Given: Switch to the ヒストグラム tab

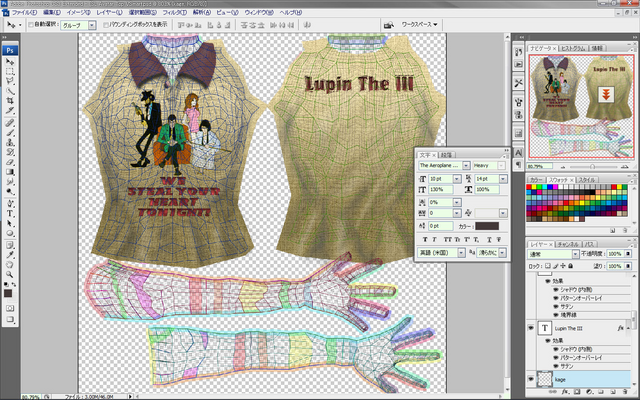Looking at the screenshot, I should click(573, 48).
